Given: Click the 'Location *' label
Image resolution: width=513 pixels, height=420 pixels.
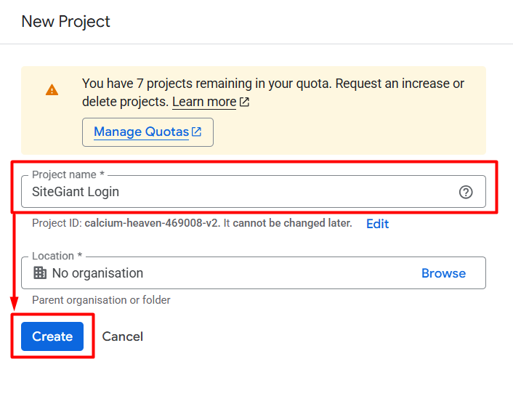Looking at the screenshot, I should click(x=57, y=256).
